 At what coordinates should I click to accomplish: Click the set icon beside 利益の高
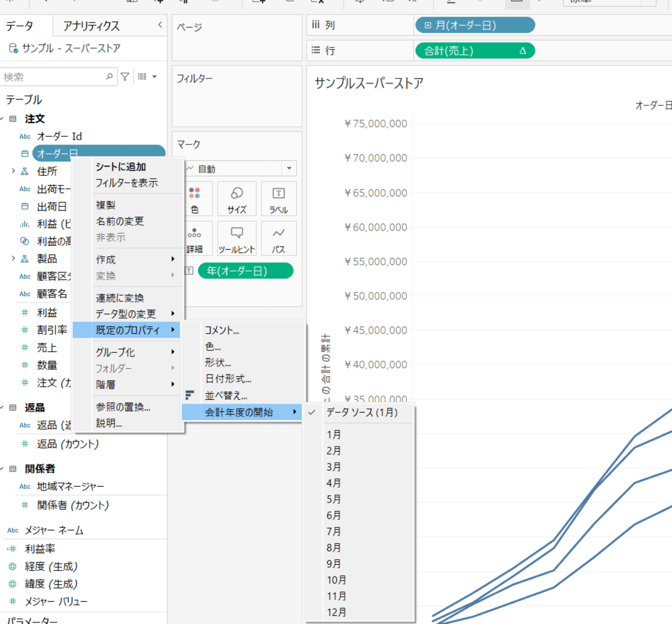pyautogui.click(x=25, y=241)
